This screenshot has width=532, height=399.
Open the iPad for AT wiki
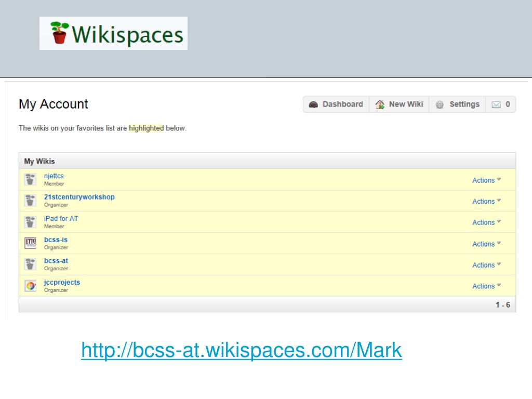[x=61, y=219]
